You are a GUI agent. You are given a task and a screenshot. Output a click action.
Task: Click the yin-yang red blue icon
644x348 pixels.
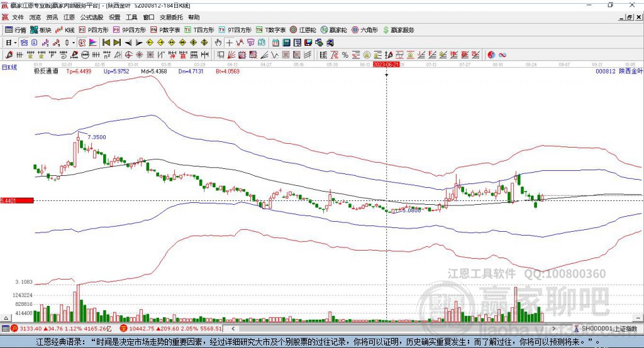click(491, 55)
